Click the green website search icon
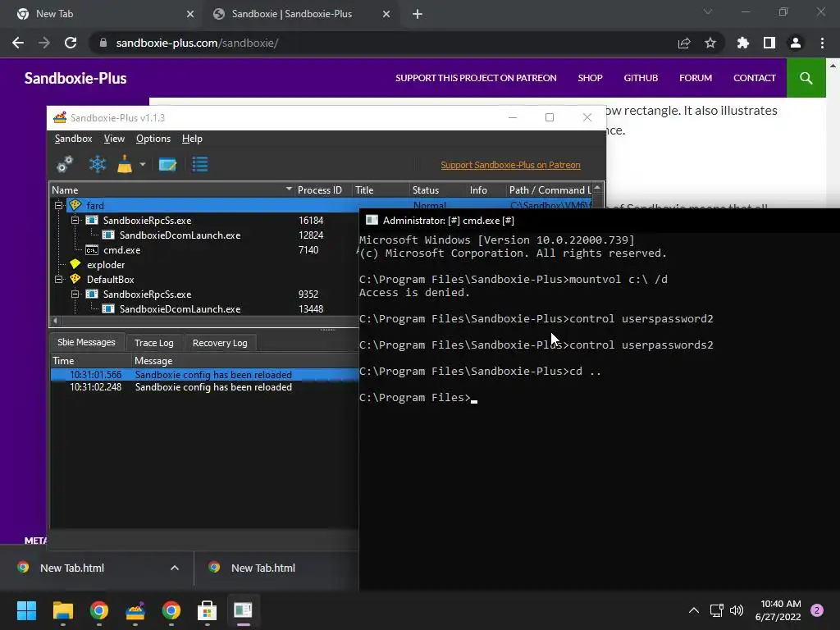Screen dimensions: 840x630 [806, 78]
